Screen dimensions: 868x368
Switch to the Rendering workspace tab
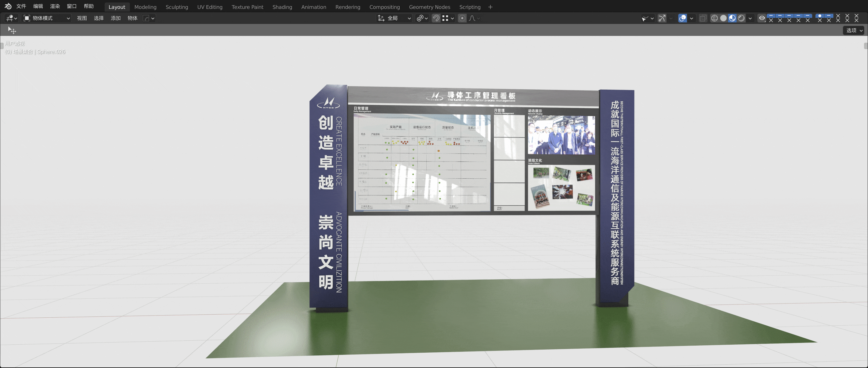(348, 7)
